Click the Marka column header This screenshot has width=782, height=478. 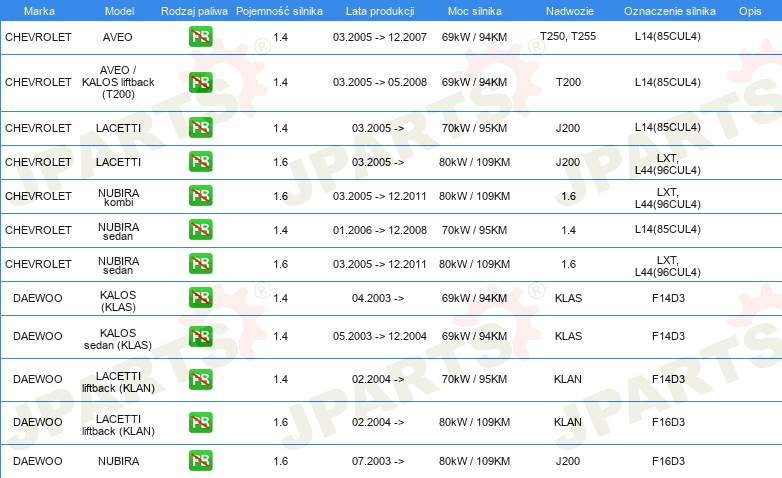(39, 11)
